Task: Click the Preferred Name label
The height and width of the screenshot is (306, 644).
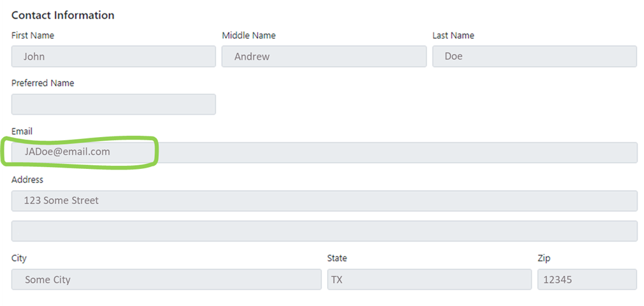Action: (x=43, y=83)
